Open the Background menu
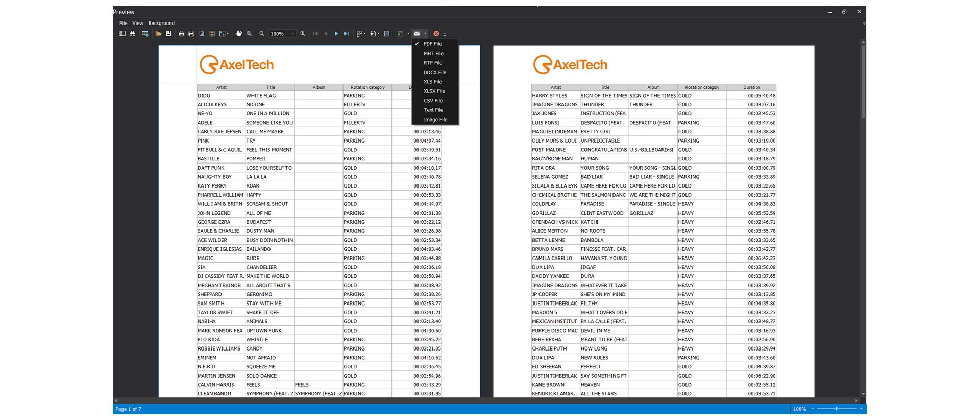This screenshot has width=980, height=420. [161, 23]
